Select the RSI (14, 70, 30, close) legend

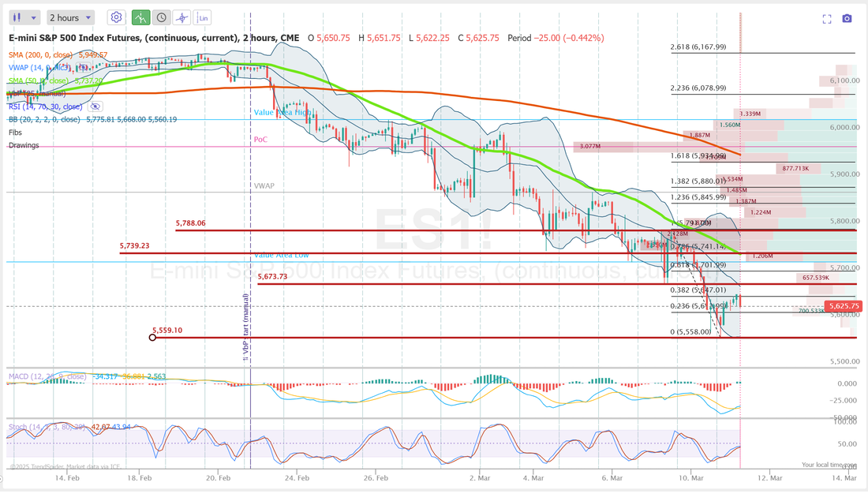[x=46, y=107]
